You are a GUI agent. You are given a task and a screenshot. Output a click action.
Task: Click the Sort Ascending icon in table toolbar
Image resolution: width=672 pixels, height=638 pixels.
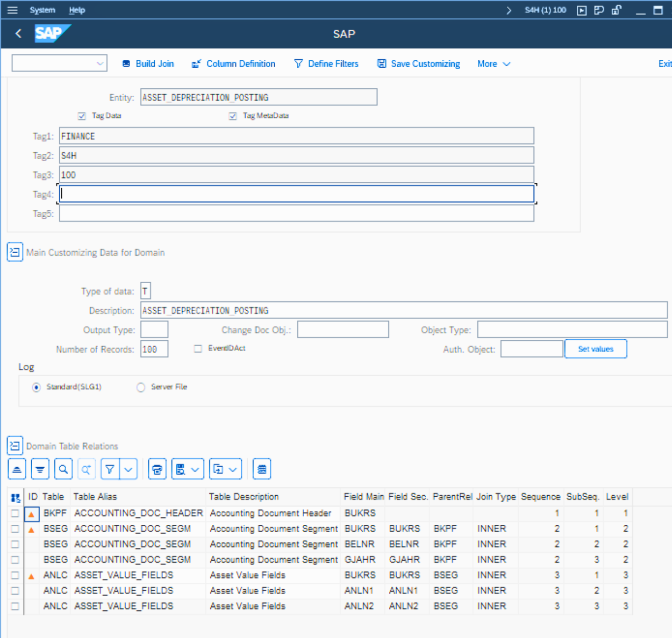17,469
